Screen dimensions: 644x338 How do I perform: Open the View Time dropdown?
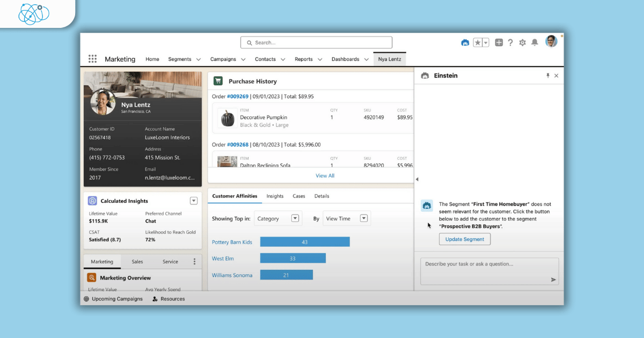[x=347, y=218]
